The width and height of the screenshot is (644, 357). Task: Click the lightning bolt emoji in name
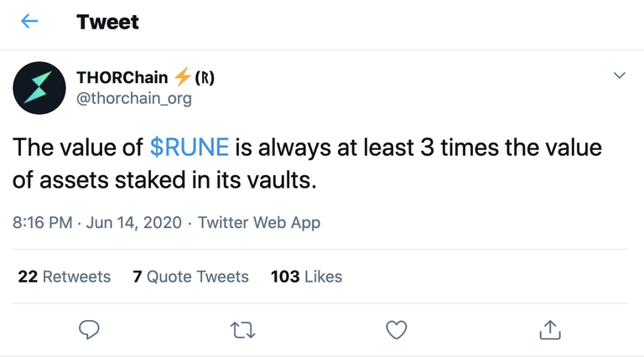(x=182, y=77)
